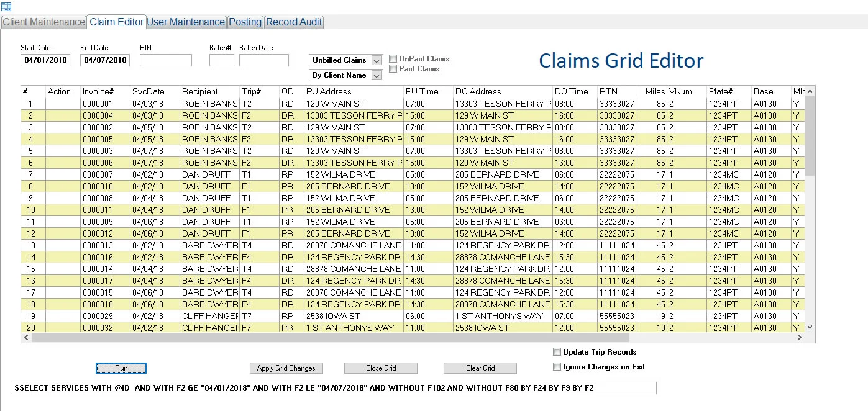Click the Base column header
This screenshot has height=411, width=868.
771,91
